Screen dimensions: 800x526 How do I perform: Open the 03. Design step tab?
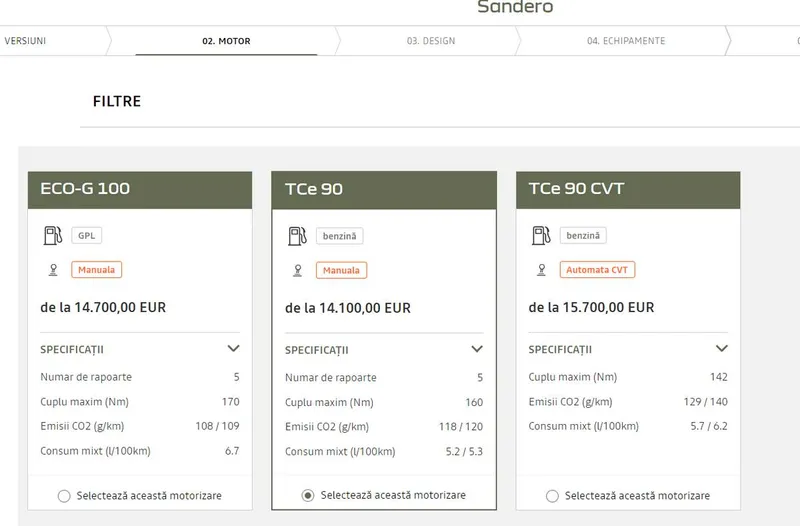(x=430, y=41)
